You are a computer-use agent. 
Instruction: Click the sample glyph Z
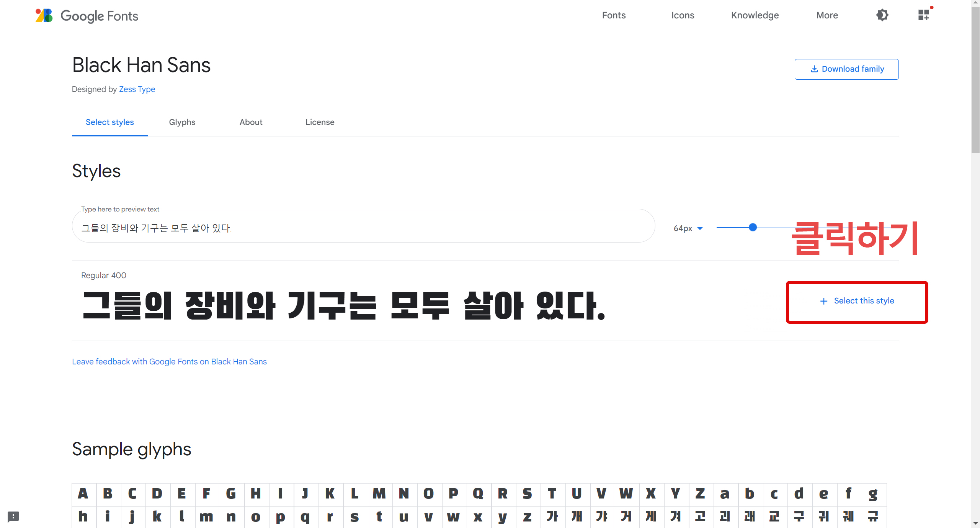click(x=700, y=494)
